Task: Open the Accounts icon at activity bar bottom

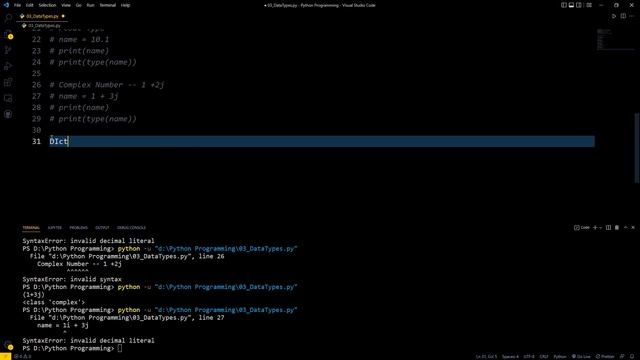Action: point(8,345)
